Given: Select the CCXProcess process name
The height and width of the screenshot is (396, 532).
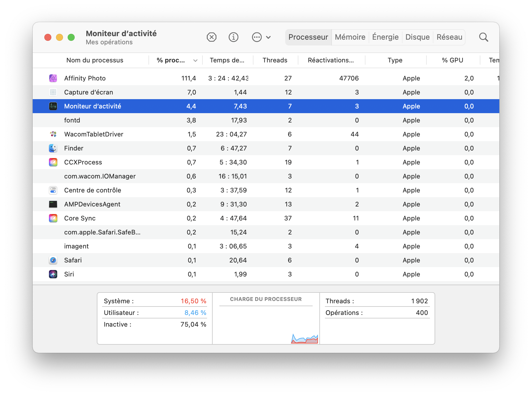Looking at the screenshot, I should 83,162.
